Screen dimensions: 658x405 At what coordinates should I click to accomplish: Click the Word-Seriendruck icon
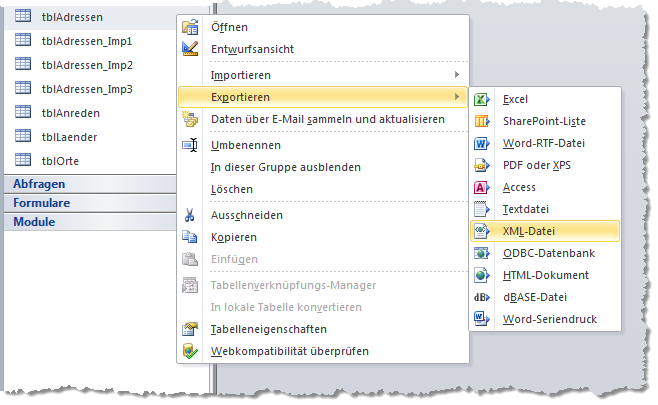[x=481, y=319]
